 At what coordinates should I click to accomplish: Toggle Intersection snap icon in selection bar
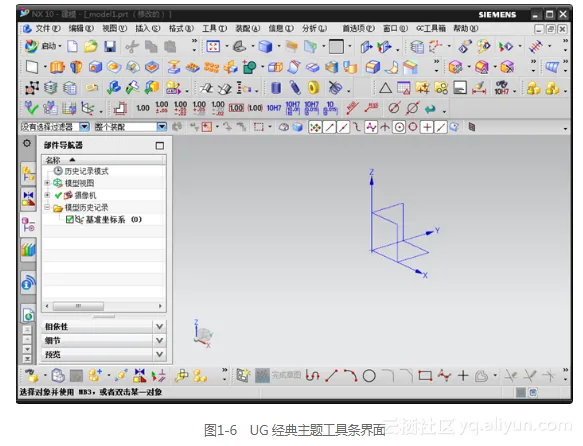click(385, 127)
